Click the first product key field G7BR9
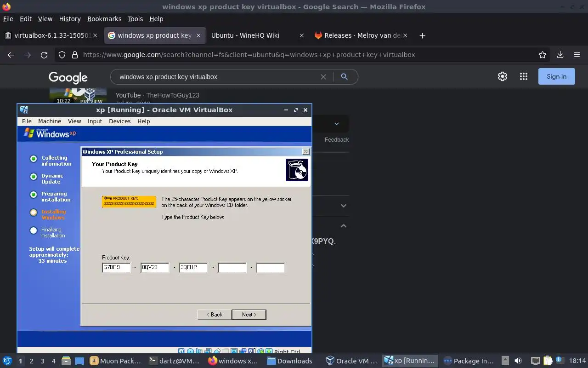 pyautogui.click(x=116, y=268)
